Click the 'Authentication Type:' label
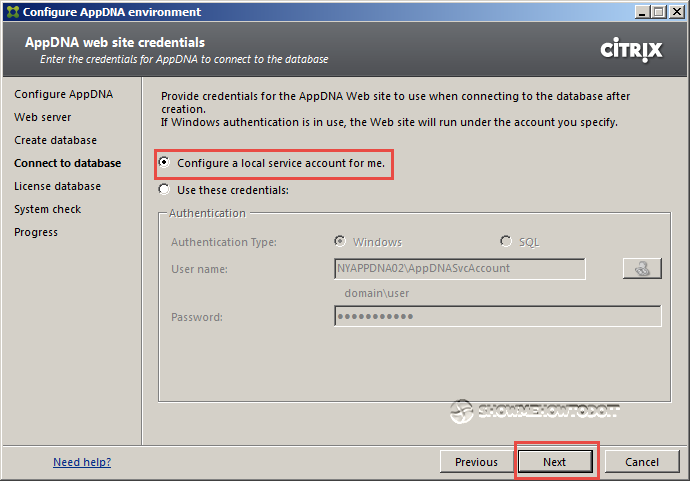This screenshot has height=481, width=690. tap(224, 242)
